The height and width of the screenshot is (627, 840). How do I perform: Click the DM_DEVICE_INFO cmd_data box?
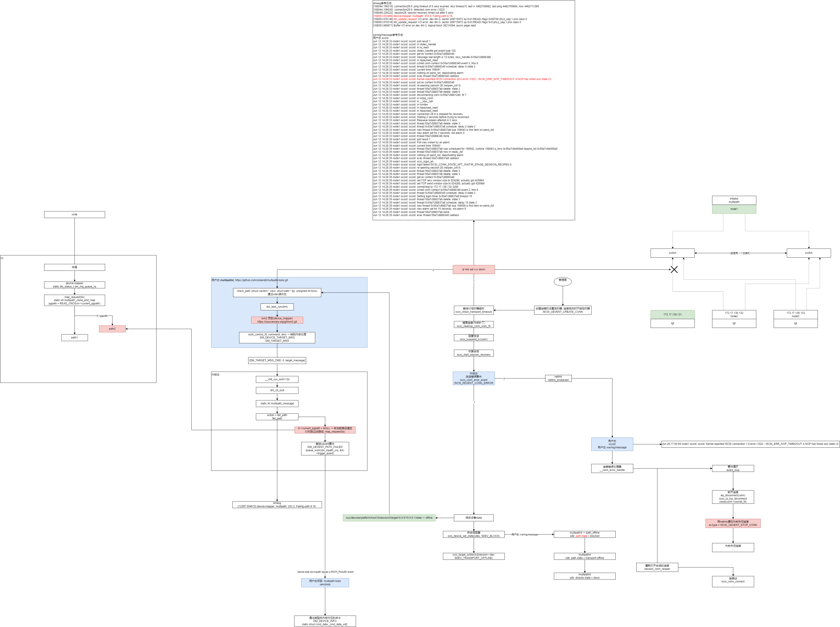pyautogui.click(x=325, y=621)
